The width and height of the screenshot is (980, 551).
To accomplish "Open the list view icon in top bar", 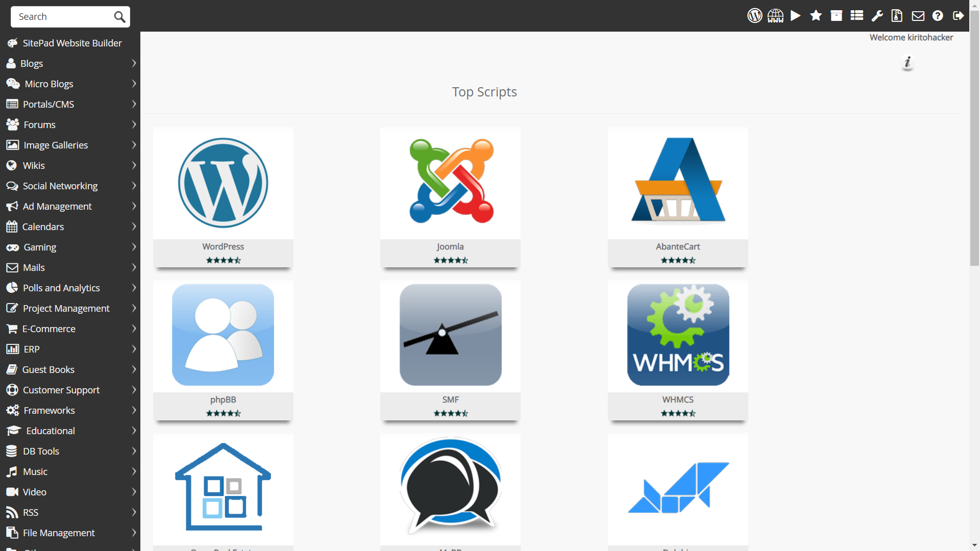I will click(857, 16).
